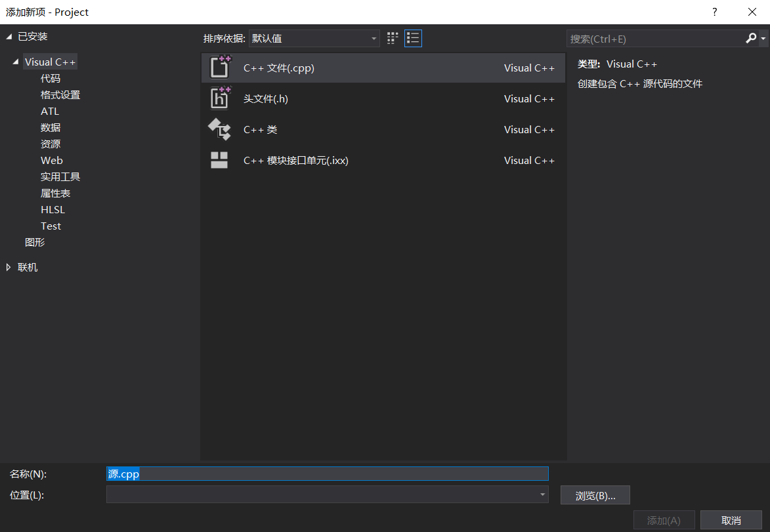Select the 格式设置 category
The image size is (770, 532).
[60, 94]
